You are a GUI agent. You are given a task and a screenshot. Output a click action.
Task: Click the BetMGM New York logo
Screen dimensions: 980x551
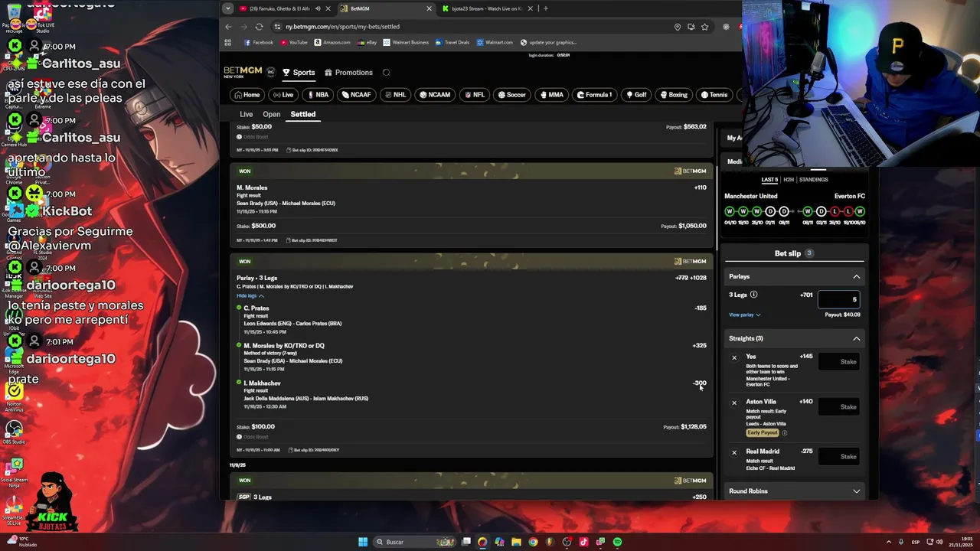243,72
